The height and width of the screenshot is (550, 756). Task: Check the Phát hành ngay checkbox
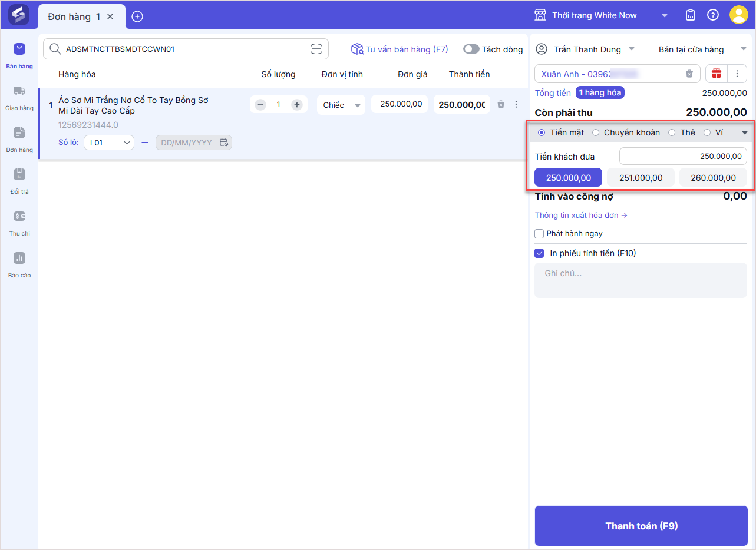(x=539, y=234)
